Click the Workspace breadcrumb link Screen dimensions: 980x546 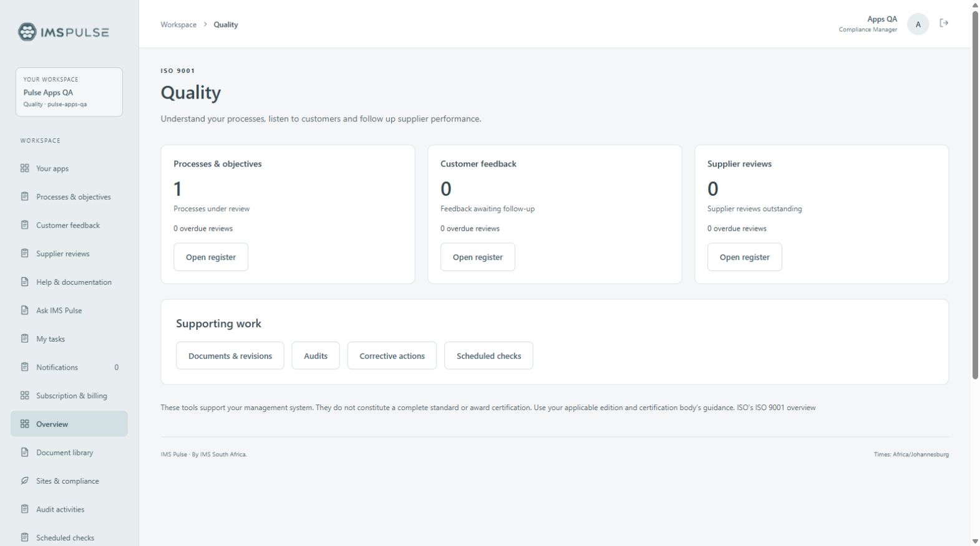(178, 24)
